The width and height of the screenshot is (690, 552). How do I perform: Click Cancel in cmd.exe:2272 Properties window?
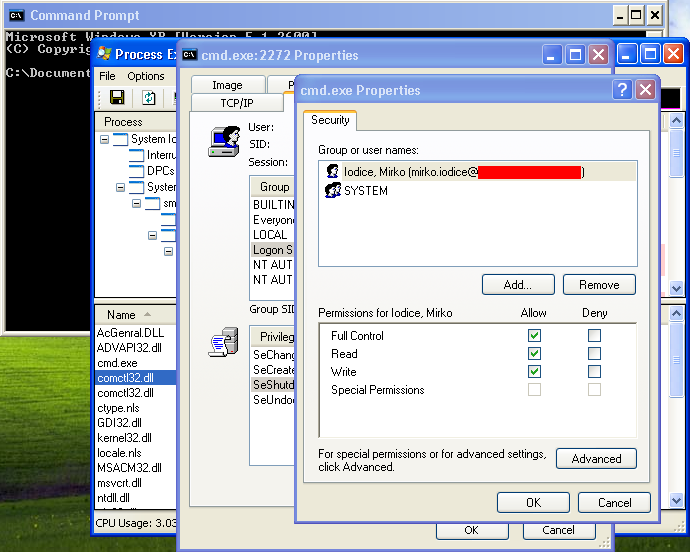click(x=558, y=530)
